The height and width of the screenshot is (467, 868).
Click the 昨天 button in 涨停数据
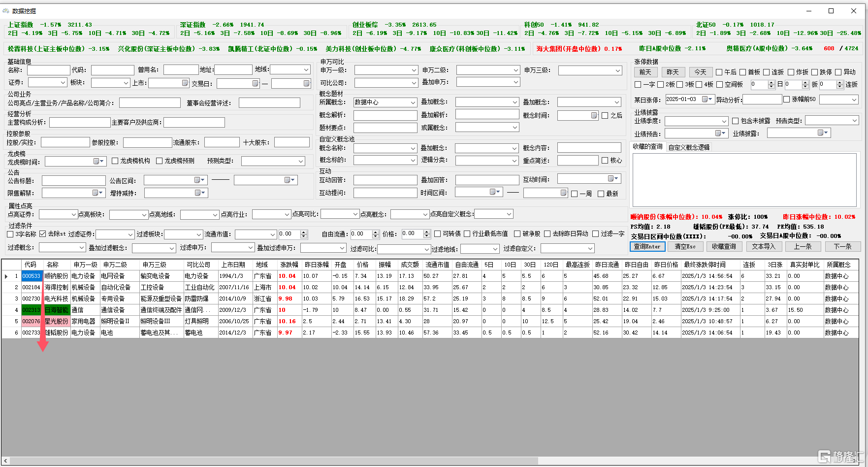click(673, 72)
